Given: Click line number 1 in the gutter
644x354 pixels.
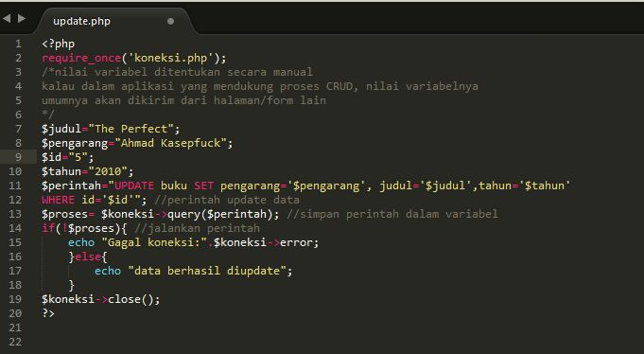Looking at the screenshot, I should tap(19, 44).
